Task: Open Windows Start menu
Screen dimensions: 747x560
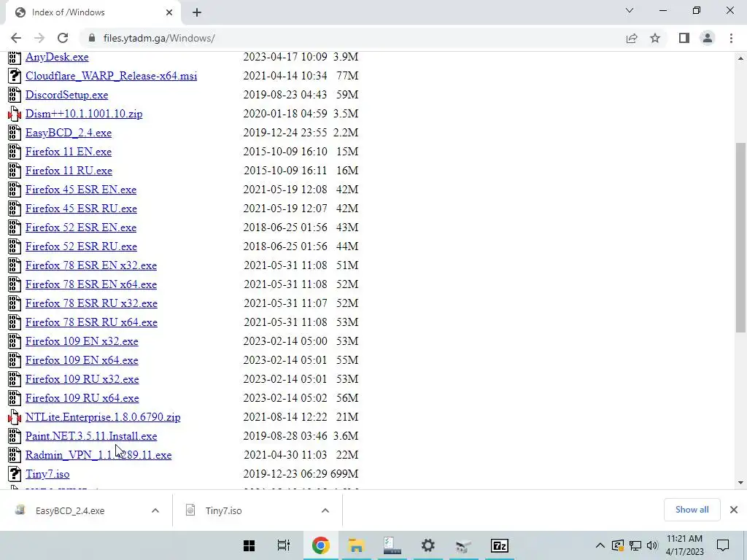Action: click(x=249, y=545)
